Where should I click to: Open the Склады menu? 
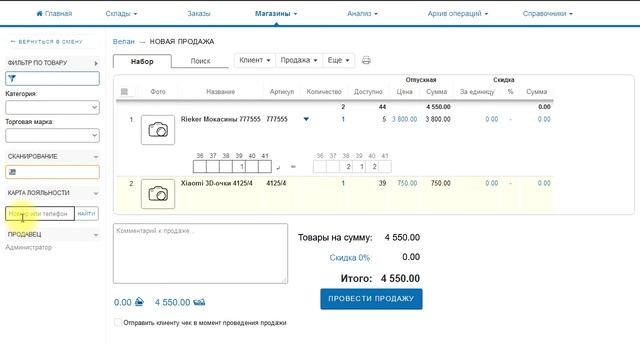click(121, 13)
